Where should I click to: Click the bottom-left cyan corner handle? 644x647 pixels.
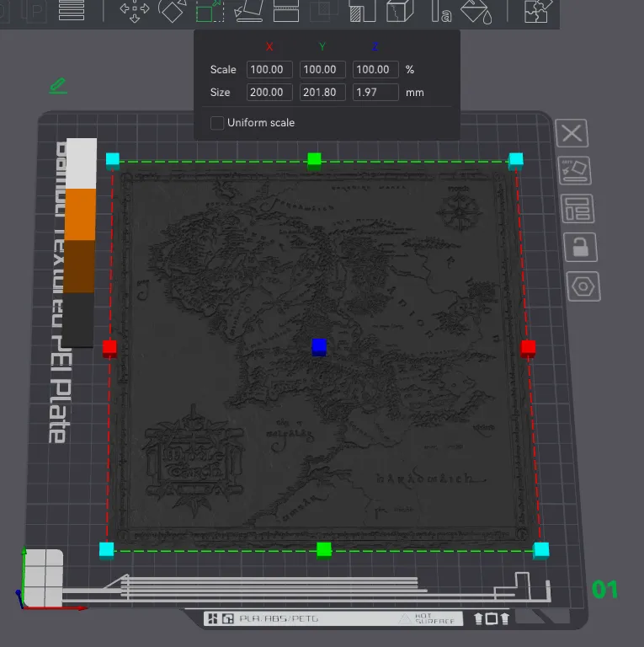106,550
